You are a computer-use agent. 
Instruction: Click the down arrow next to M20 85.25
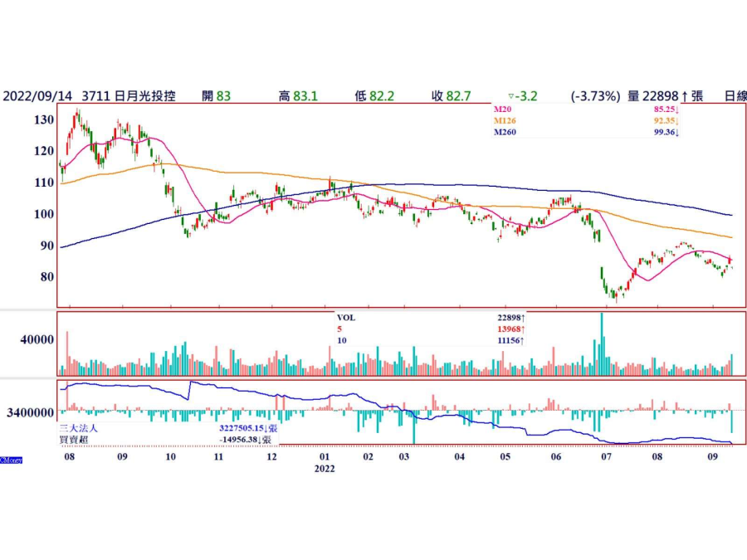coord(678,109)
